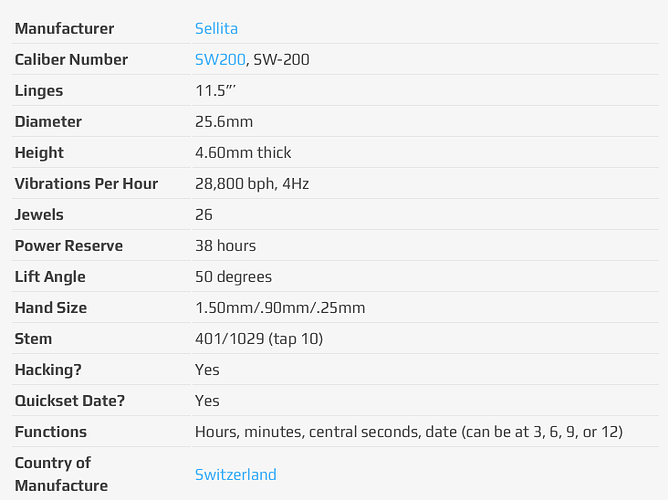Click the 50 degrees lift angle value

tap(233, 277)
